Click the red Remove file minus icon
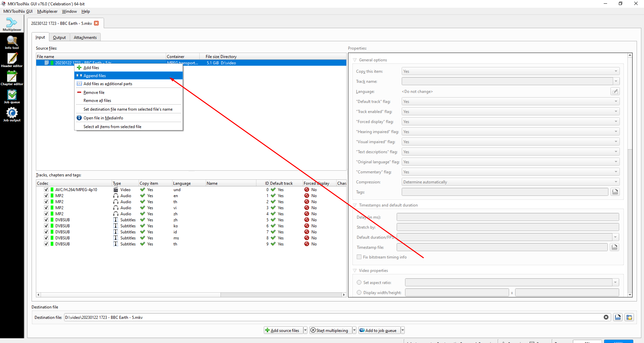The height and width of the screenshot is (343, 644). (x=79, y=92)
